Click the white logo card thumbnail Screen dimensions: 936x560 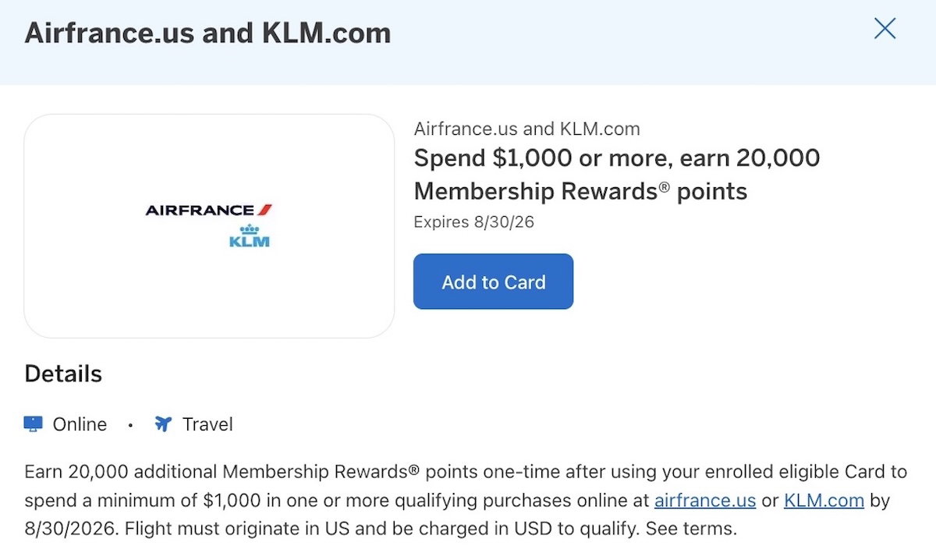[209, 226]
